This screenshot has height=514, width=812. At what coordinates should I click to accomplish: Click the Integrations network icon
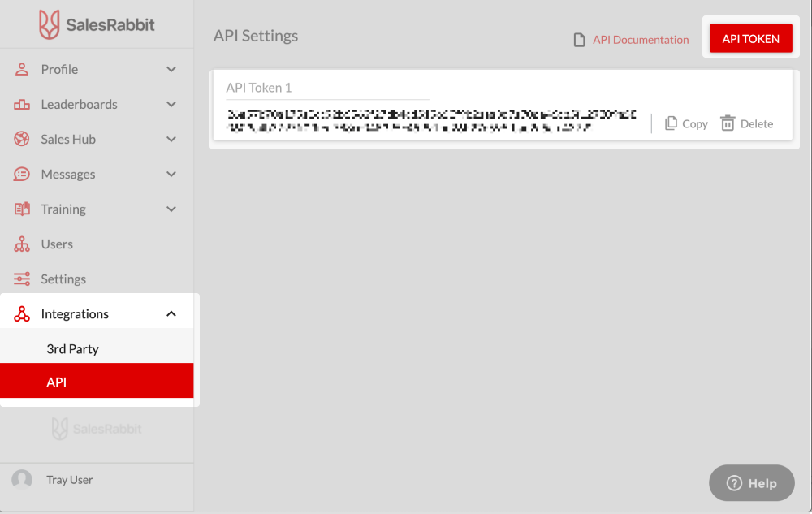21,313
